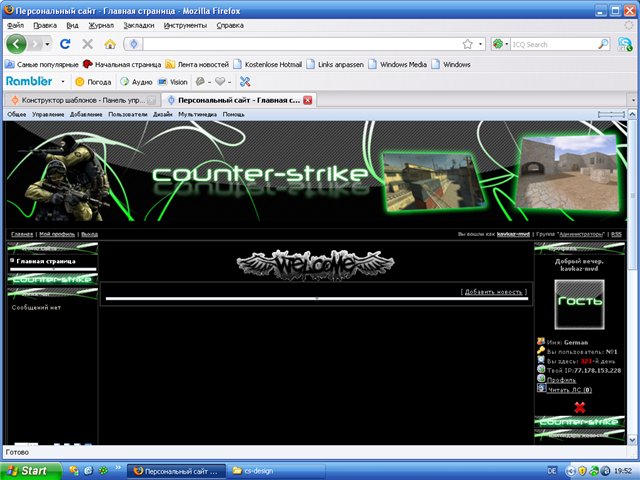This screenshot has width=640, height=480.
Task: Open Аудио on the Rambler toolbar
Action: [136, 82]
